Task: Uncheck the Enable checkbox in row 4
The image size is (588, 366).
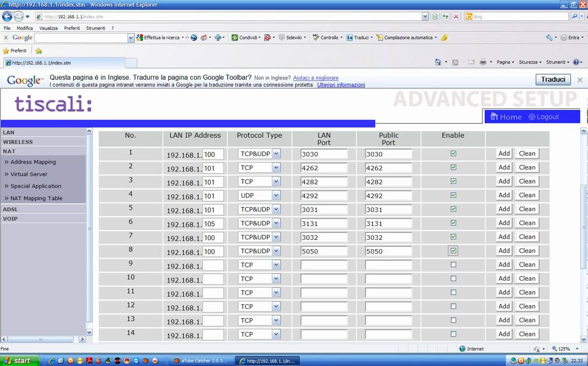Action: point(453,195)
